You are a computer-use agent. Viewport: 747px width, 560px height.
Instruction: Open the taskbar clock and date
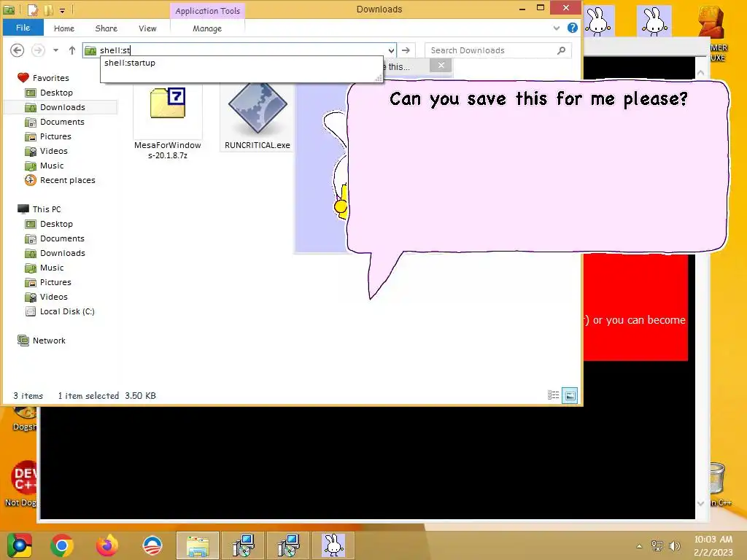coord(713,545)
